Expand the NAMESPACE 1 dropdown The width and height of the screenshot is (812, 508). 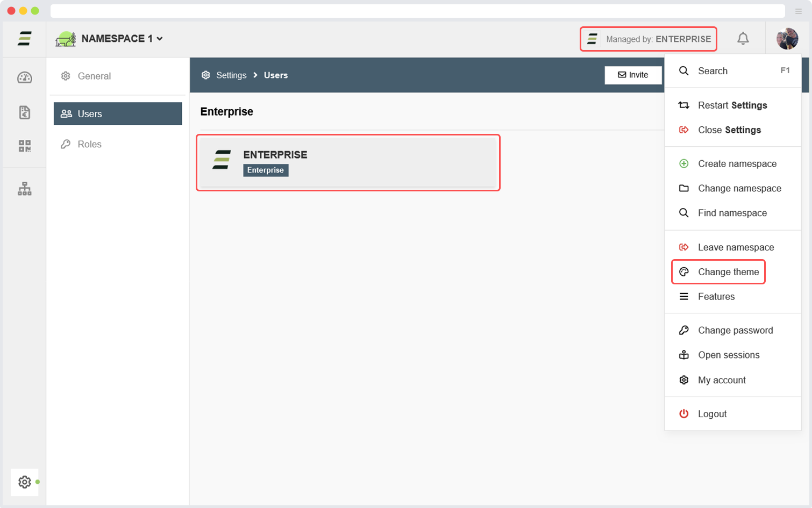click(110, 39)
